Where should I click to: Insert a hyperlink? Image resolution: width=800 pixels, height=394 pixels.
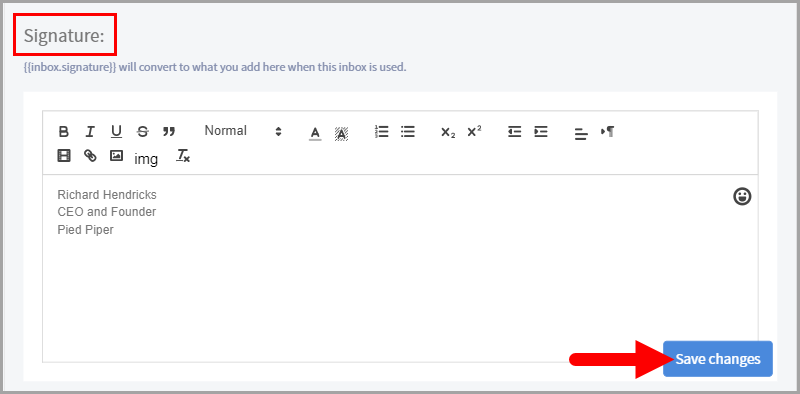coord(90,156)
